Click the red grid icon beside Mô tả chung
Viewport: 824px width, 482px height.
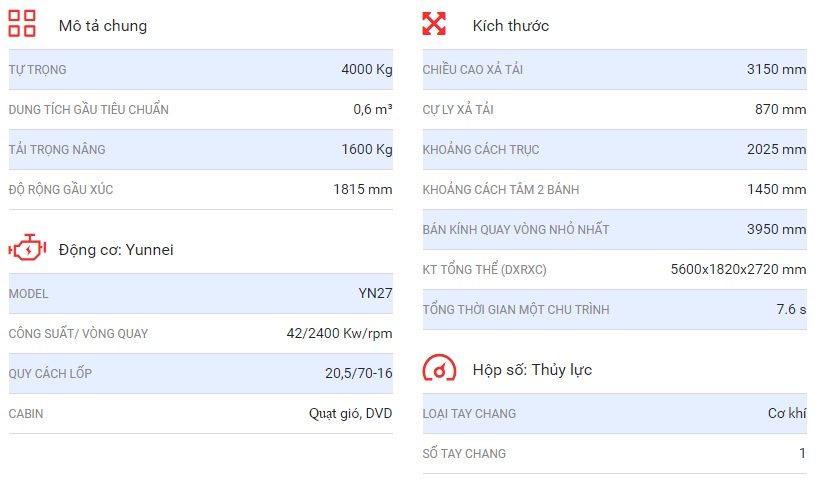tap(22, 24)
